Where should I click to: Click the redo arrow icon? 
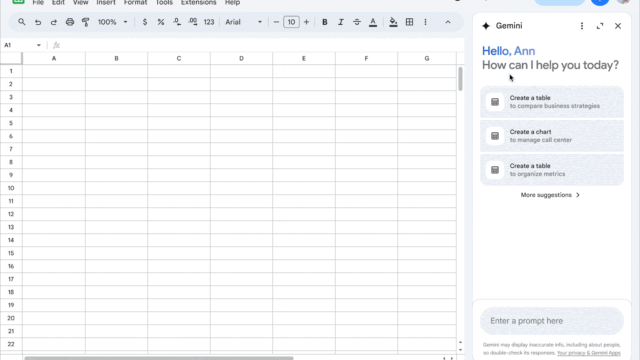pyautogui.click(x=53, y=22)
